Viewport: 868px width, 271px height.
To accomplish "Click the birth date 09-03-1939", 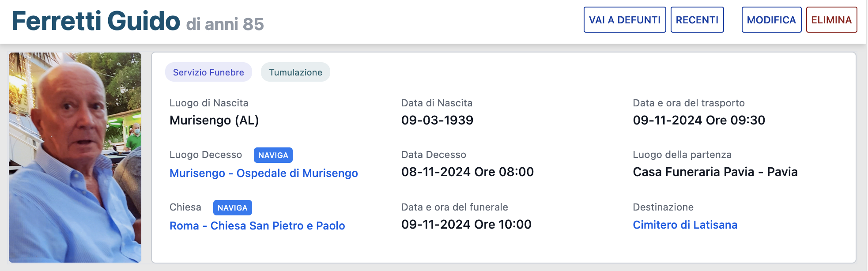I will point(437,120).
